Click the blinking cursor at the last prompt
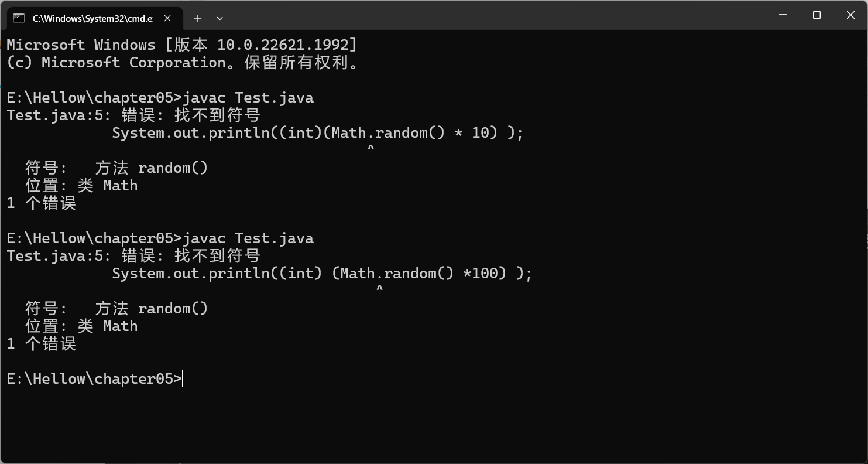This screenshot has height=464, width=868. click(183, 379)
